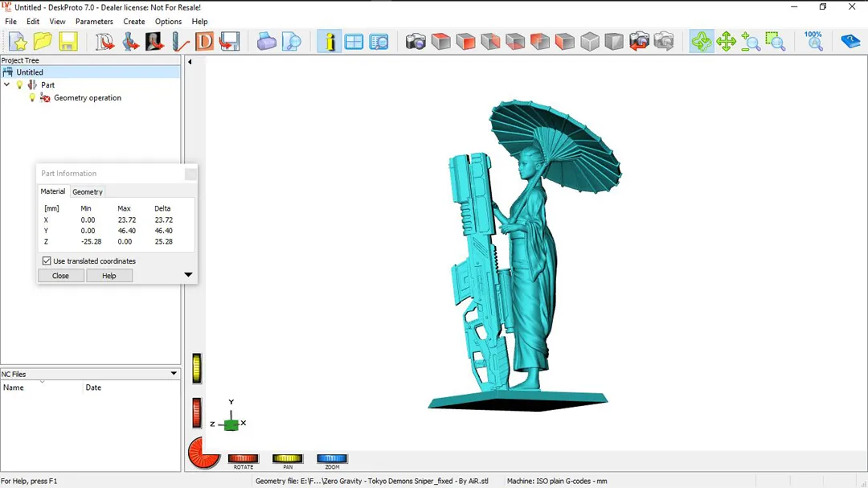Click the DeskProto app icon in title bar
This screenshot has height=488, width=868.
coord(6,7)
